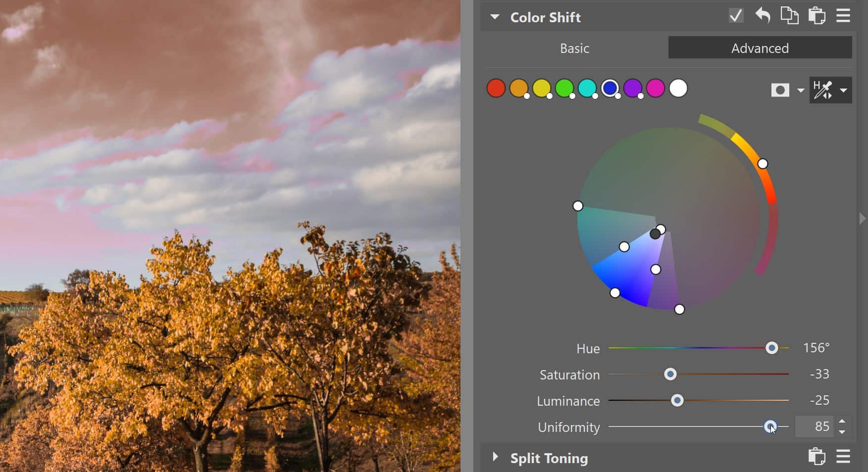Click the Saturation value -33

click(819, 374)
